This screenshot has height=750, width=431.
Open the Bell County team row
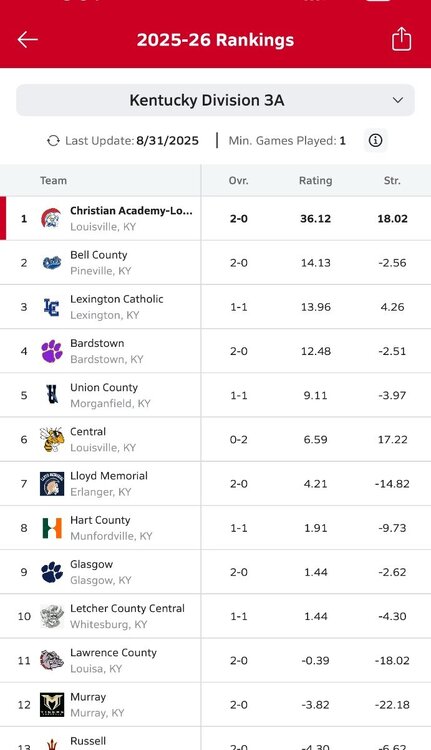215,263
